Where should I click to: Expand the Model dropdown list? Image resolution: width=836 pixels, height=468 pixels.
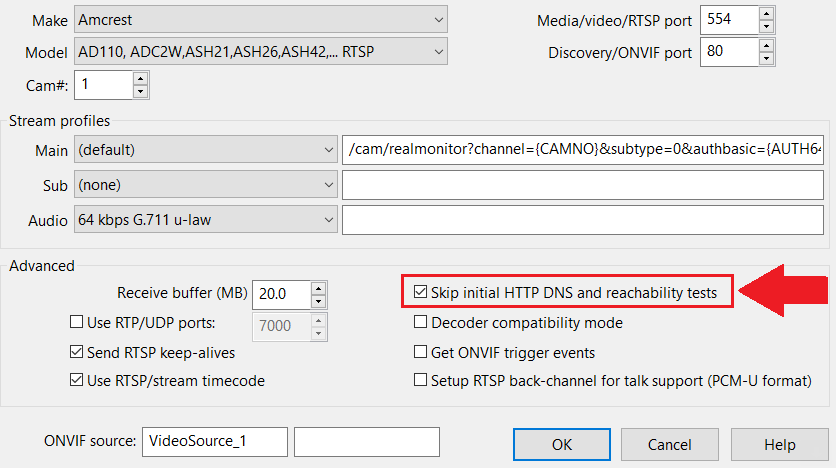[261, 52]
